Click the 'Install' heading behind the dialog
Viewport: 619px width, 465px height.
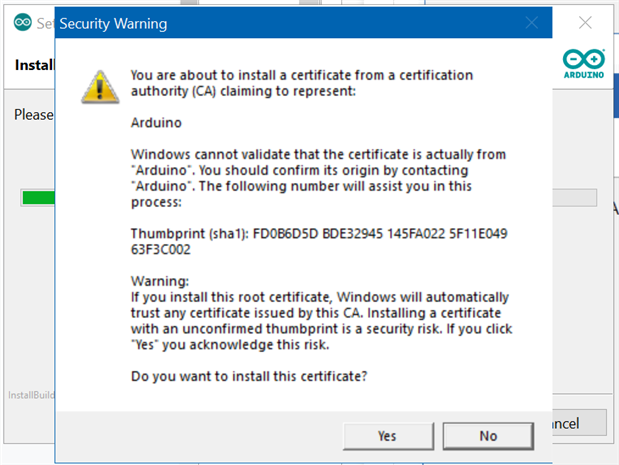click(34, 66)
